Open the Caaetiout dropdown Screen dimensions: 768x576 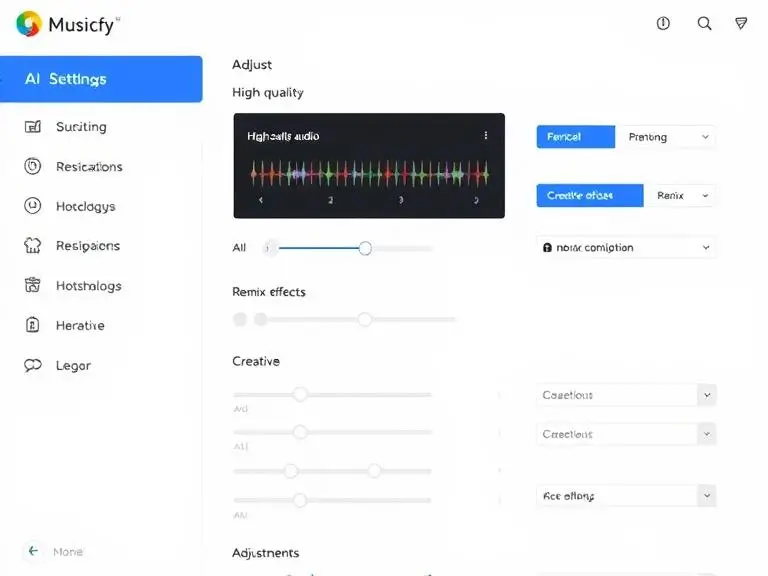click(x=626, y=395)
